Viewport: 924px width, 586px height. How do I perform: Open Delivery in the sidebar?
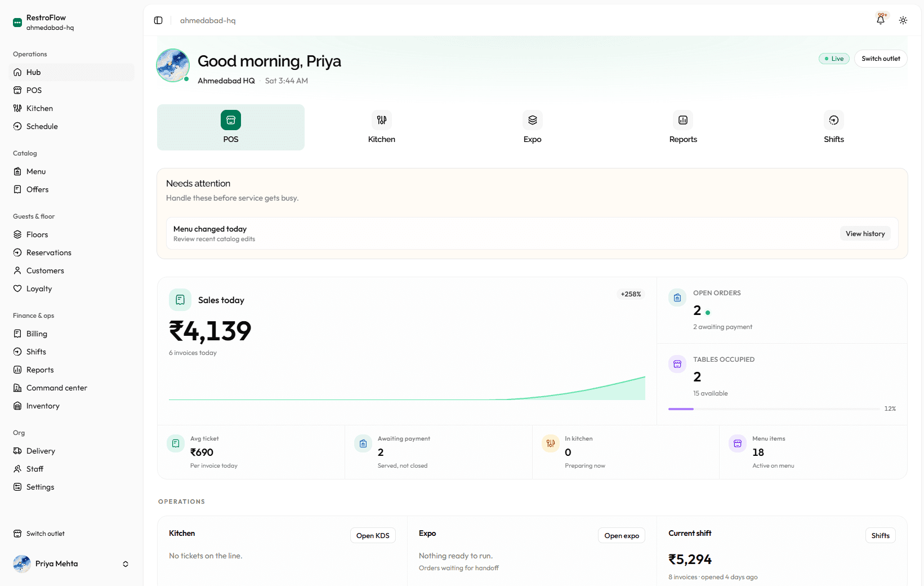[72, 451]
